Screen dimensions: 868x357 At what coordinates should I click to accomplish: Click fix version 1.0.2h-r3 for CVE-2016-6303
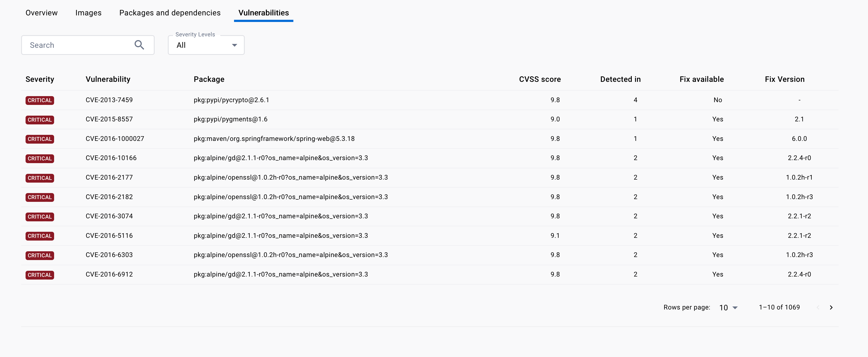[x=799, y=255]
